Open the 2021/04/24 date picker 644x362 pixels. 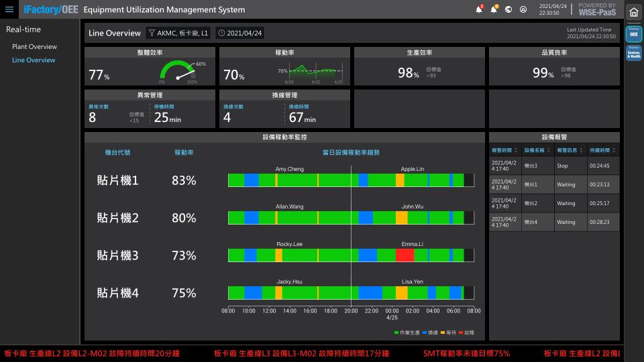pyautogui.click(x=240, y=33)
